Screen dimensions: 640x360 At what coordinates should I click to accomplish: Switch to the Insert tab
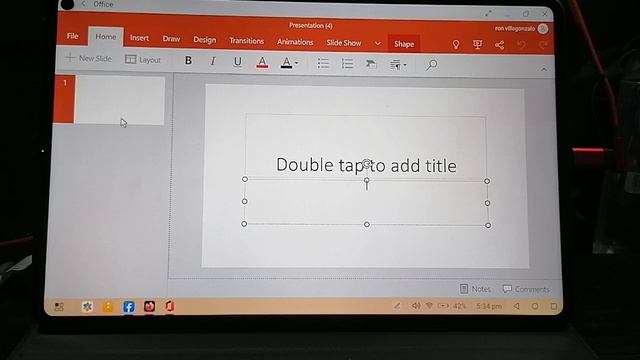pyautogui.click(x=139, y=38)
